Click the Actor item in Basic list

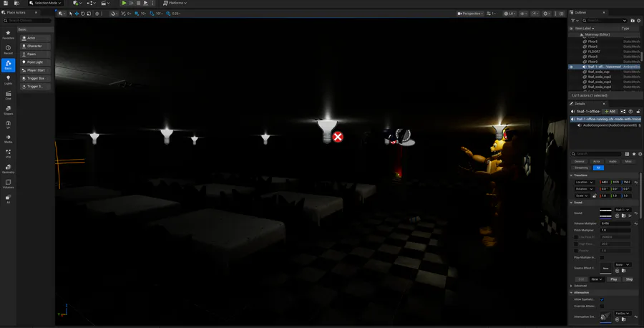[x=35, y=38]
